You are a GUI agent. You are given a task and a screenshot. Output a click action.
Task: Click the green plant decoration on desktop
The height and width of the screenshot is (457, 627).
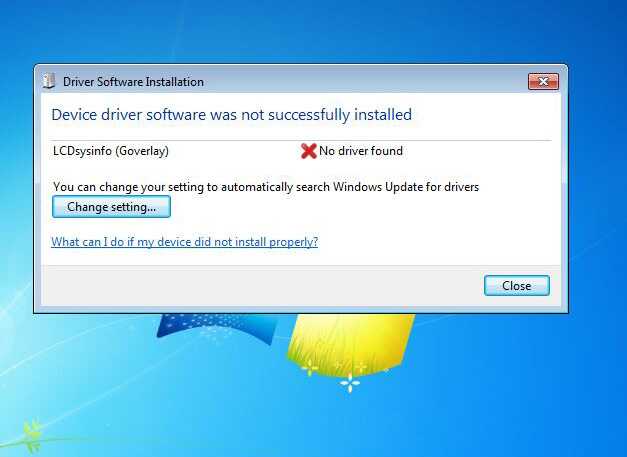(31, 436)
